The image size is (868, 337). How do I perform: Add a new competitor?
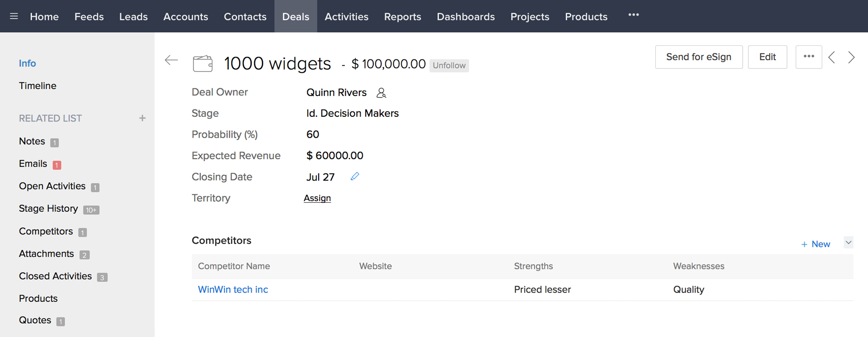point(815,244)
